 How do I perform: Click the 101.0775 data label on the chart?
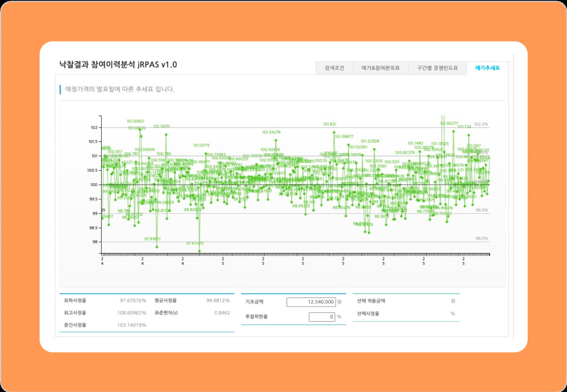202,145
